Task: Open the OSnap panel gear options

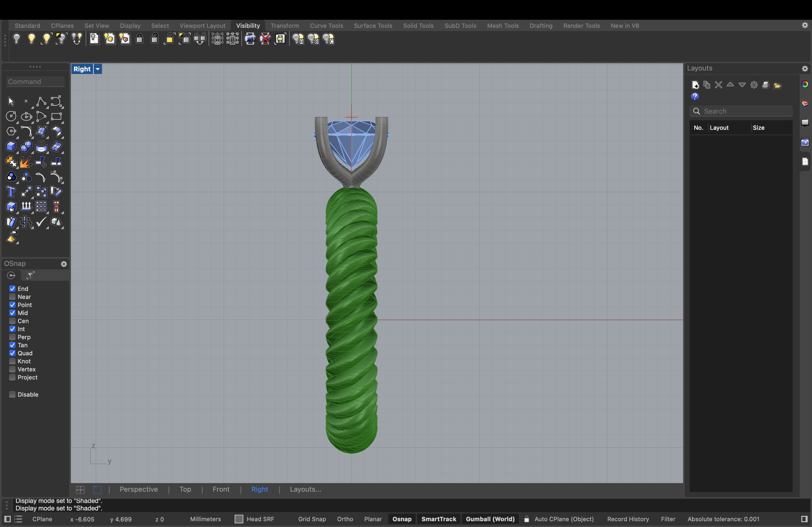Action: pyautogui.click(x=64, y=264)
